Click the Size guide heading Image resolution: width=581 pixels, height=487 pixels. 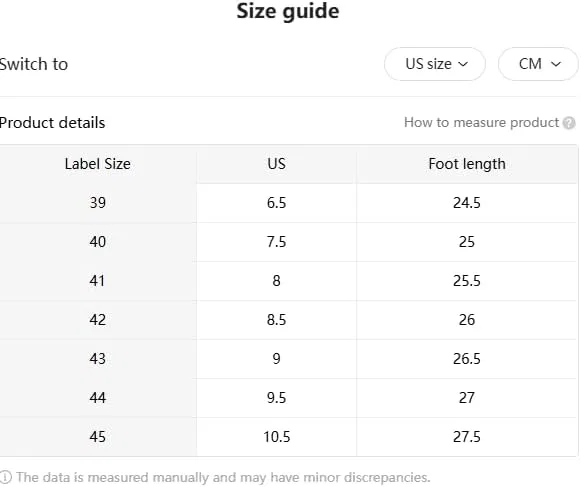click(288, 11)
